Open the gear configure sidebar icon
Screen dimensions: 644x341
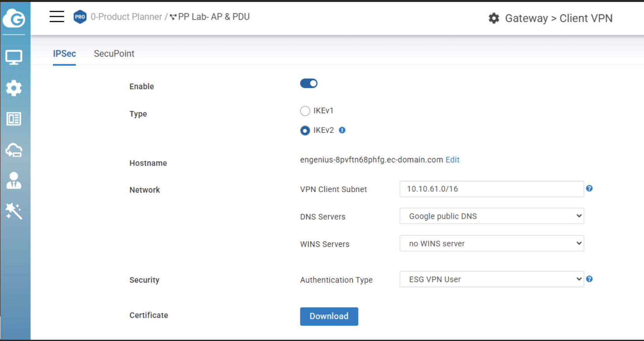click(14, 88)
